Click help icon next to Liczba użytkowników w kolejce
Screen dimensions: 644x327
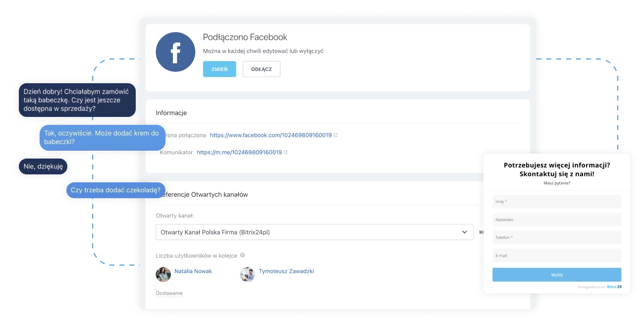242,255
